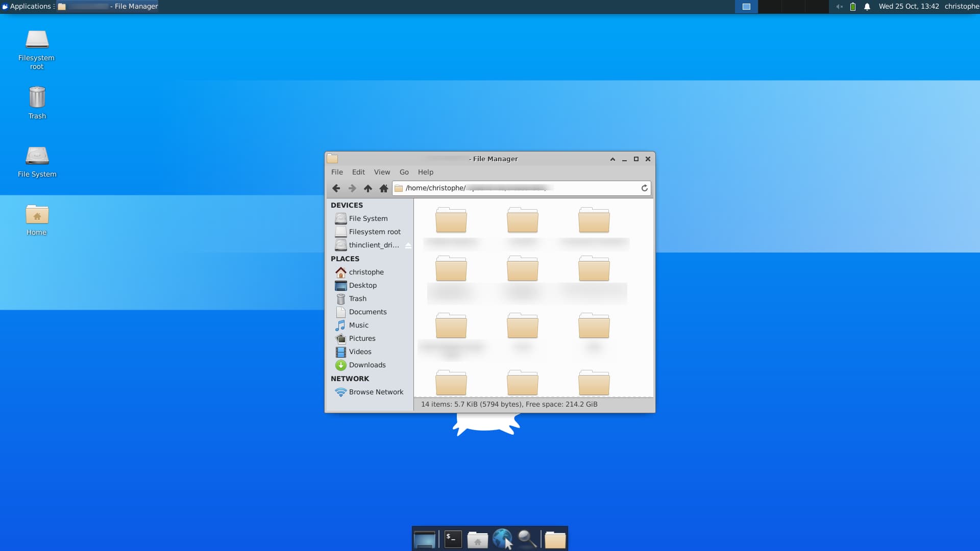The height and width of the screenshot is (551, 980).
Task: Click the clock Wed 25 Oct, 13:42
Action: pos(909,6)
